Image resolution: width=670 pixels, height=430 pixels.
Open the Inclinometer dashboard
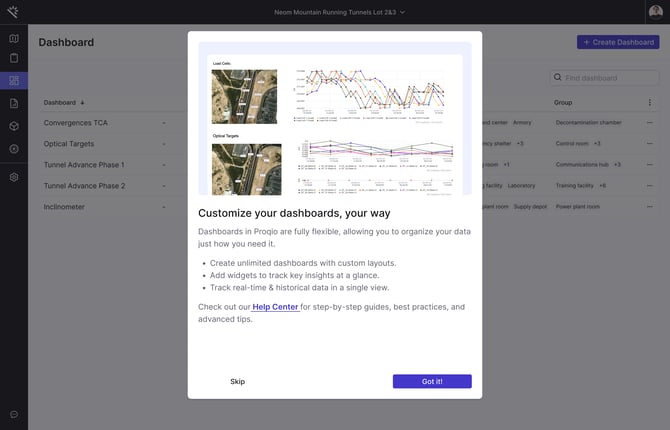pyautogui.click(x=64, y=206)
